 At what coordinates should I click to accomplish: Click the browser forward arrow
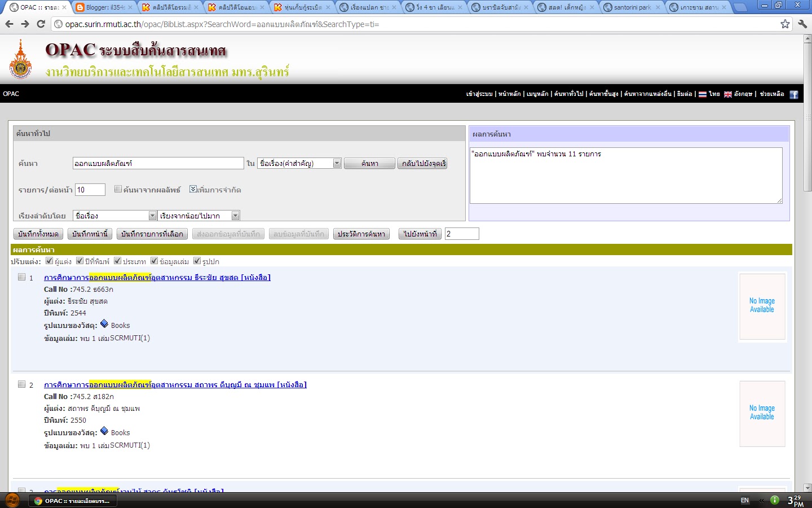(25, 24)
